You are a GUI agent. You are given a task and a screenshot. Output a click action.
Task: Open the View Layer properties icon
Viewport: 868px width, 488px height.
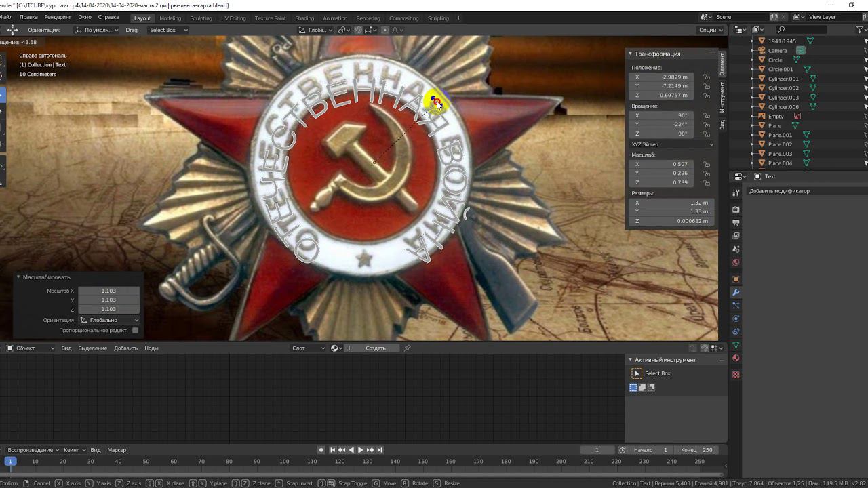click(x=736, y=236)
